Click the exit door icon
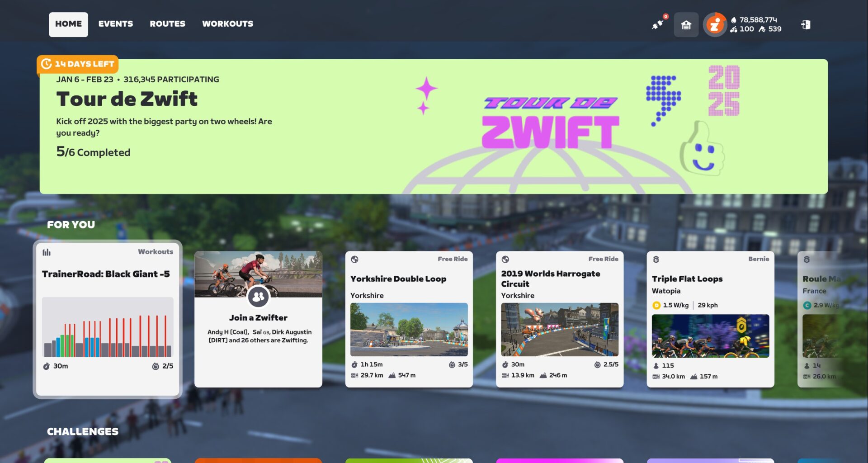Viewport: 868px width, 463px height. [x=807, y=25]
